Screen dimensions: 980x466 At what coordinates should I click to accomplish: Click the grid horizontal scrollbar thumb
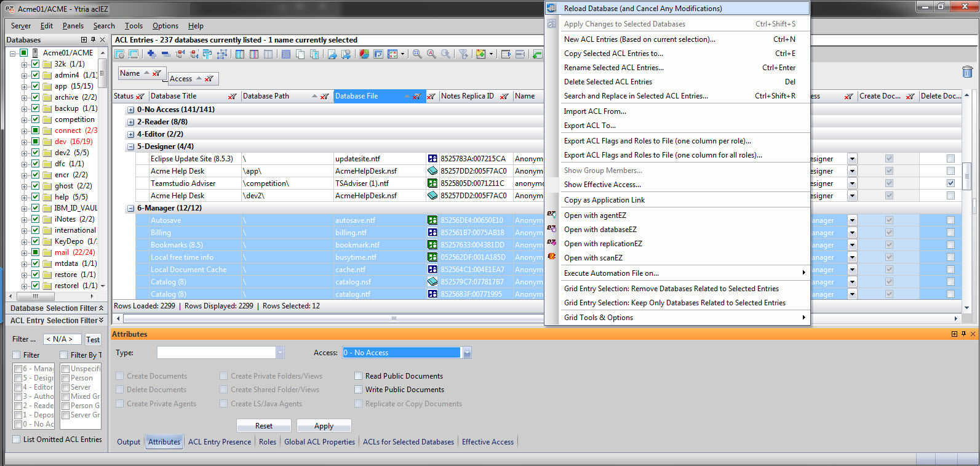coord(394,318)
